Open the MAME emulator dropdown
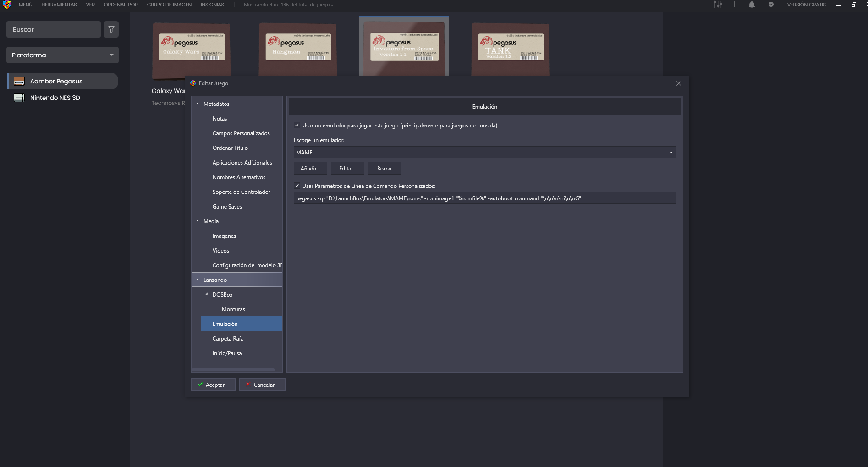The height and width of the screenshot is (467, 868). (484, 152)
